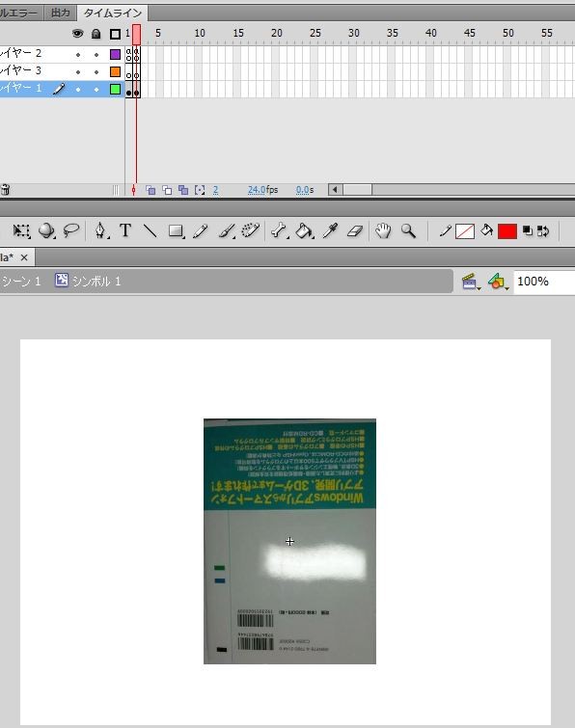Click the book image on the stage
The width and height of the screenshot is (575, 728).
(289, 541)
